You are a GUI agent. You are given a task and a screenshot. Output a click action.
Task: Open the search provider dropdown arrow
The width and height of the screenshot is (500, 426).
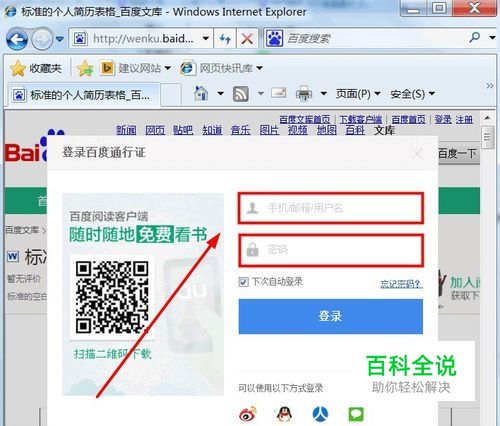click(492, 38)
